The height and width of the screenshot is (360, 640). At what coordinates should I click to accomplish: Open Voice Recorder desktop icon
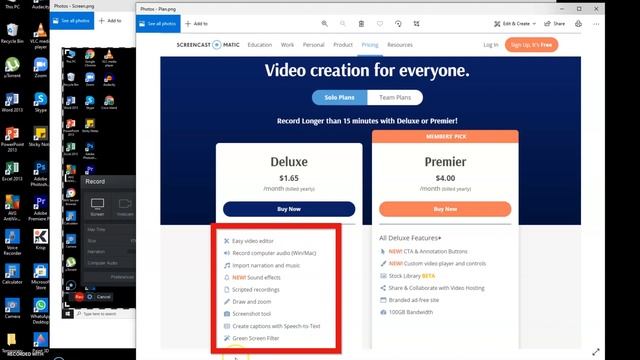click(12, 242)
